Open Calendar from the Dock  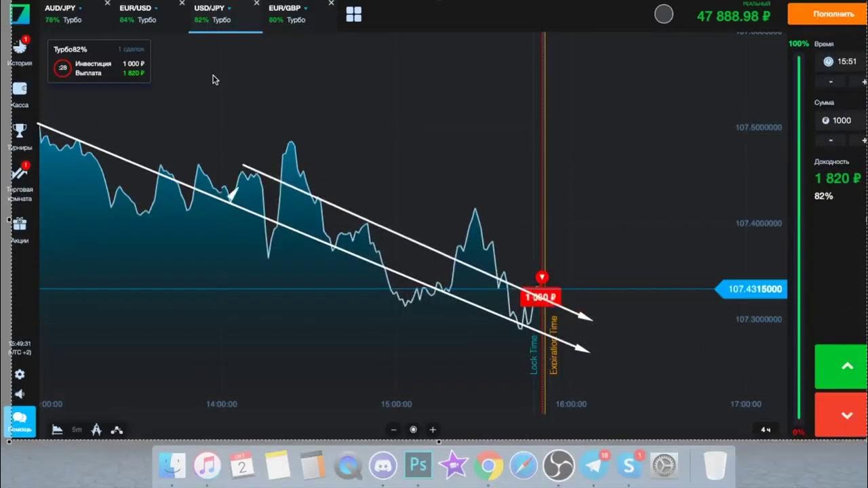pyautogui.click(x=242, y=466)
